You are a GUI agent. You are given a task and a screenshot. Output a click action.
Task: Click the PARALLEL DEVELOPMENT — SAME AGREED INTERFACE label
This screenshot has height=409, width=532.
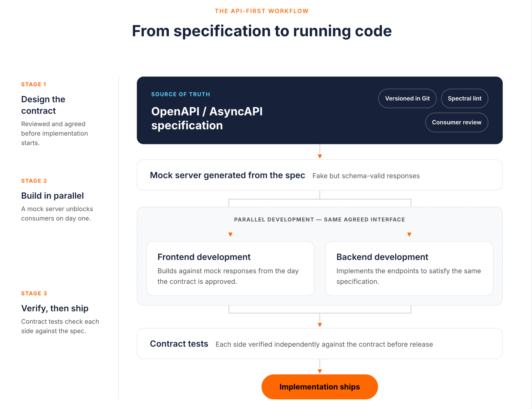[320, 219]
